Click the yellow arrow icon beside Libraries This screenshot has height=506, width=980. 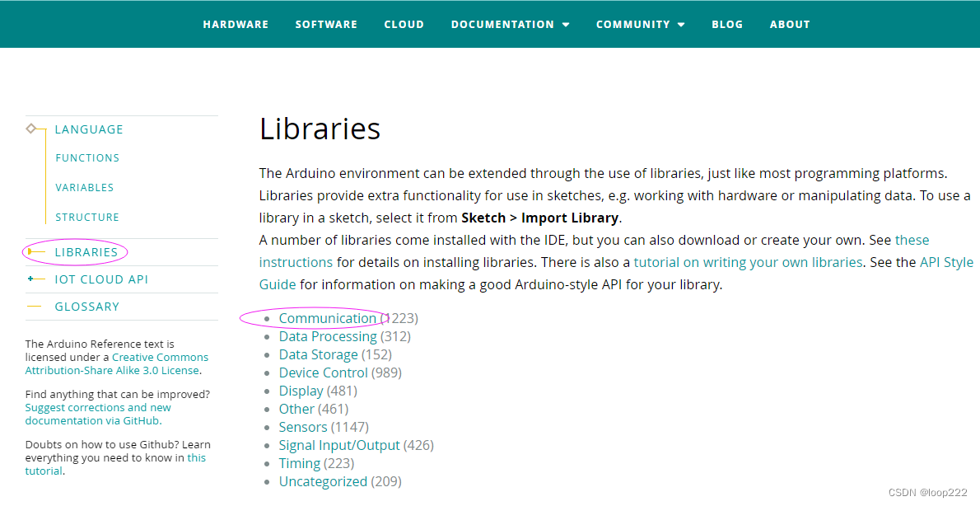click(x=30, y=251)
